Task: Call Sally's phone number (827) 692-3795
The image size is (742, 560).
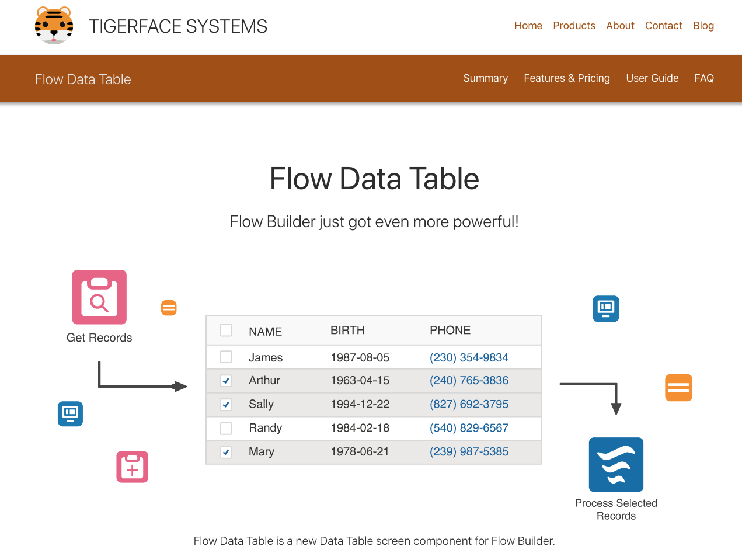Action: (469, 404)
